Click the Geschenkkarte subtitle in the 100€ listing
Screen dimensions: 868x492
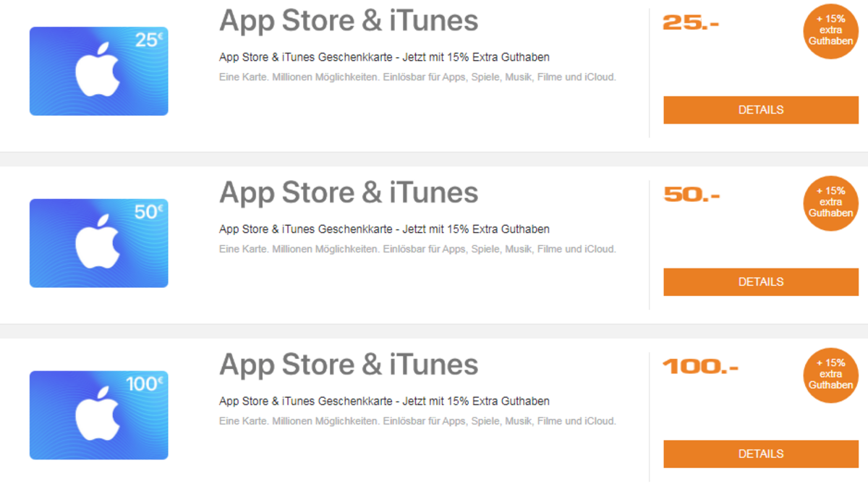pos(384,402)
